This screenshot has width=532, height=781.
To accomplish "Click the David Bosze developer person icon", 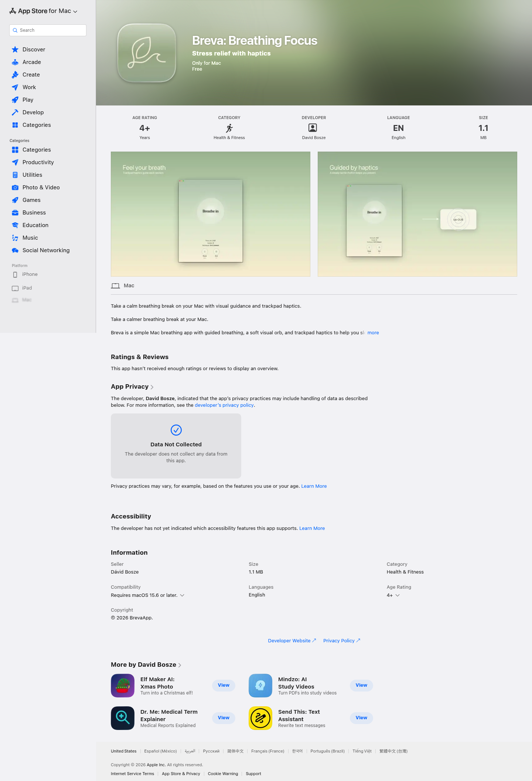I will click(x=313, y=128).
